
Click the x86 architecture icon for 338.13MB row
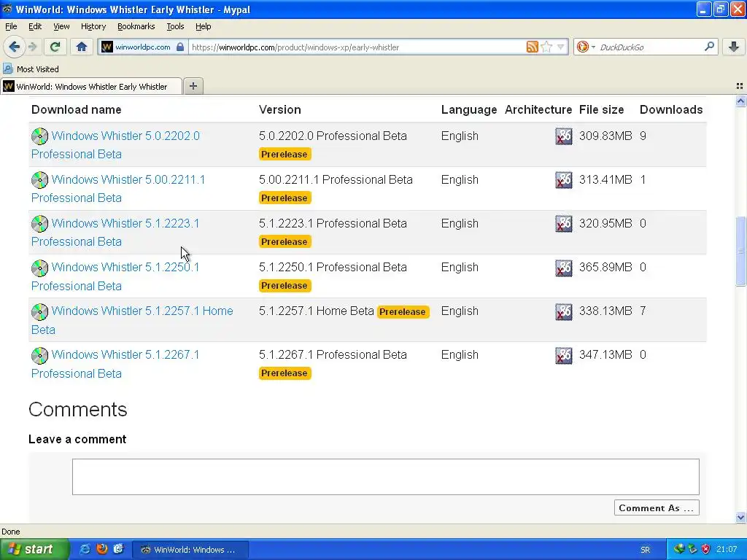pyautogui.click(x=564, y=311)
